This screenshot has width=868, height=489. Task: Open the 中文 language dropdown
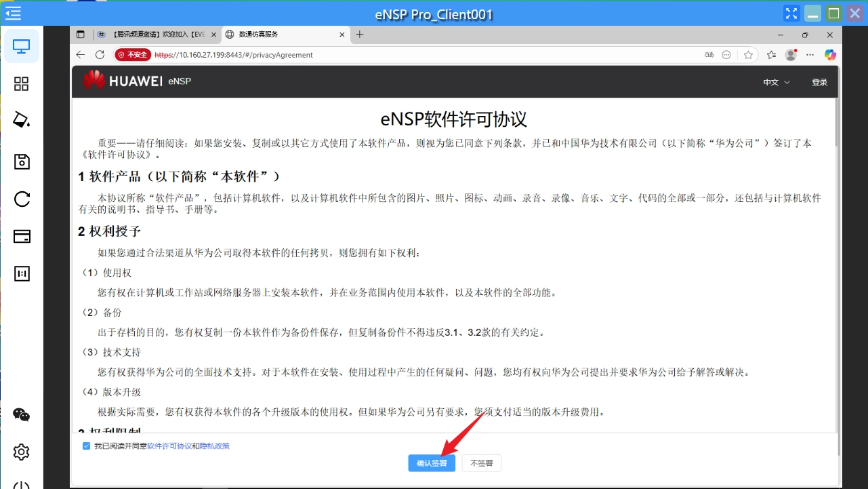coord(776,82)
